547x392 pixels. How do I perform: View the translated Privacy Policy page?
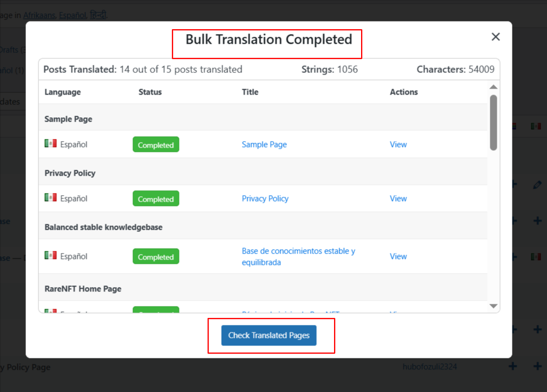click(398, 198)
